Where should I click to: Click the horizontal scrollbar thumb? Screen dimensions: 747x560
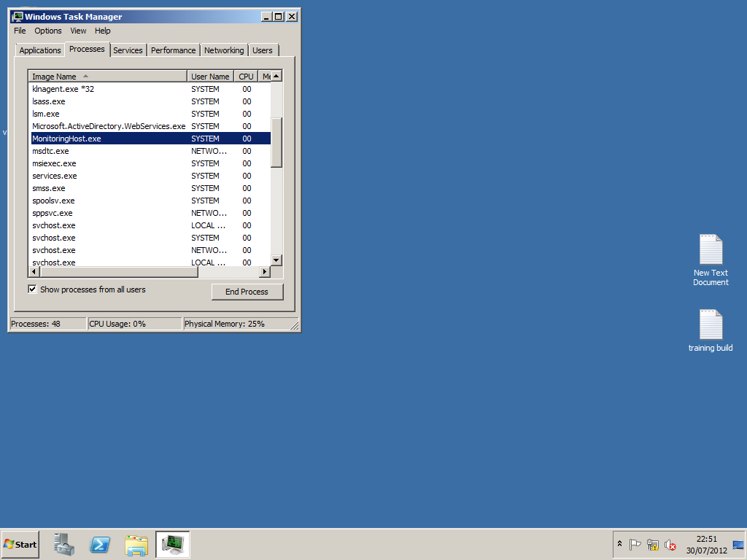pyautogui.click(x=119, y=271)
